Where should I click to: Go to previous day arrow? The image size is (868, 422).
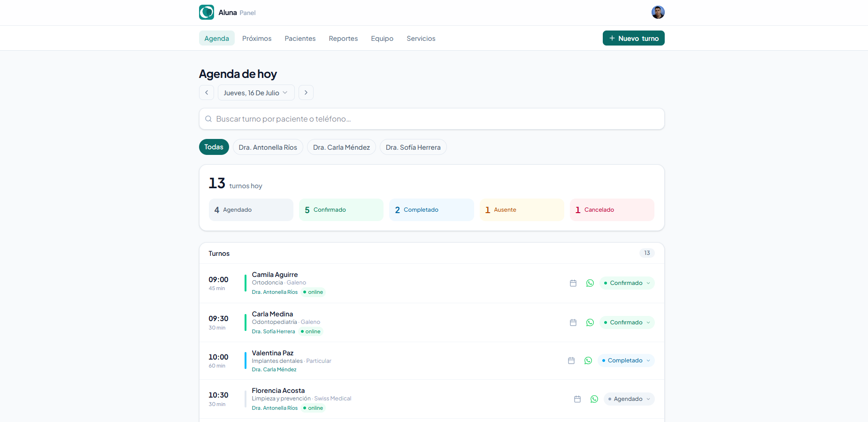[x=207, y=92]
